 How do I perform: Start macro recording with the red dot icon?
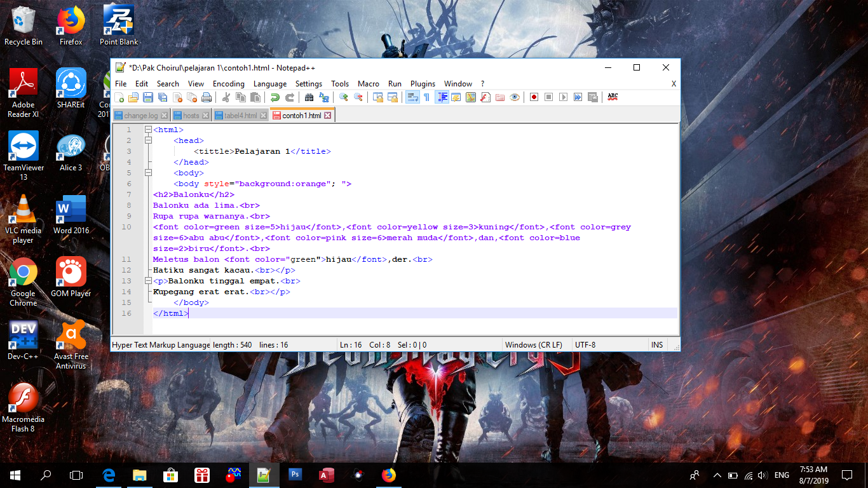[x=534, y=97]
